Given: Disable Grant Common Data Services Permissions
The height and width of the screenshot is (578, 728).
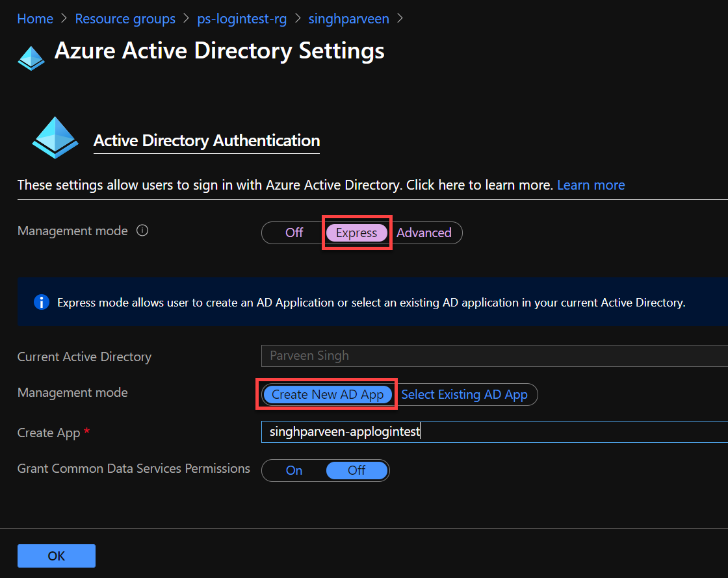Looking at the screenshot, I should [356, 470].
